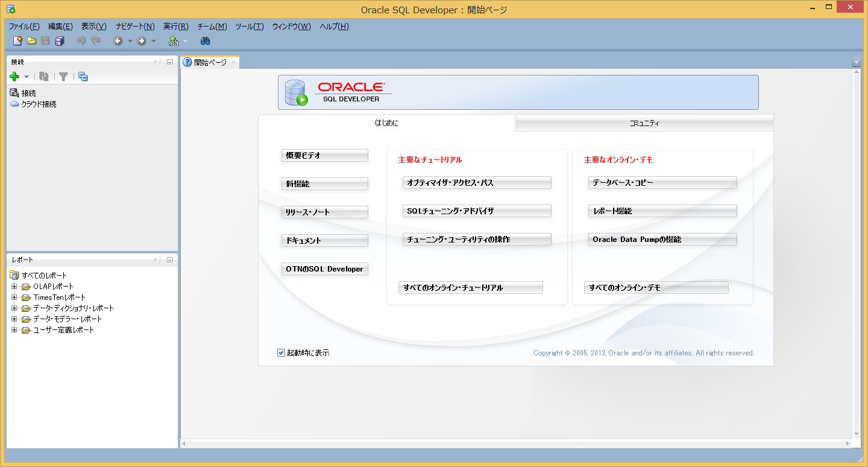Expand the TimesTenレポート folder
868x467 pixels.
coord(14,297)
